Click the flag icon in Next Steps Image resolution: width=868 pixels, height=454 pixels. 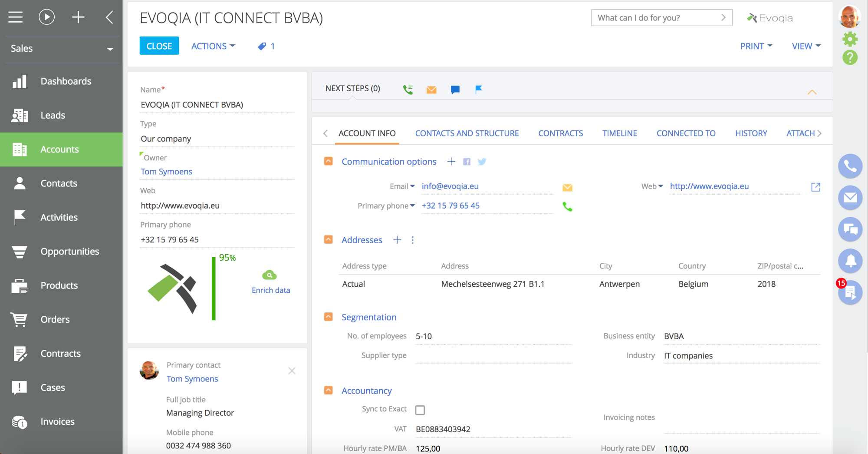pyautogui.click(x=478, y=89)
